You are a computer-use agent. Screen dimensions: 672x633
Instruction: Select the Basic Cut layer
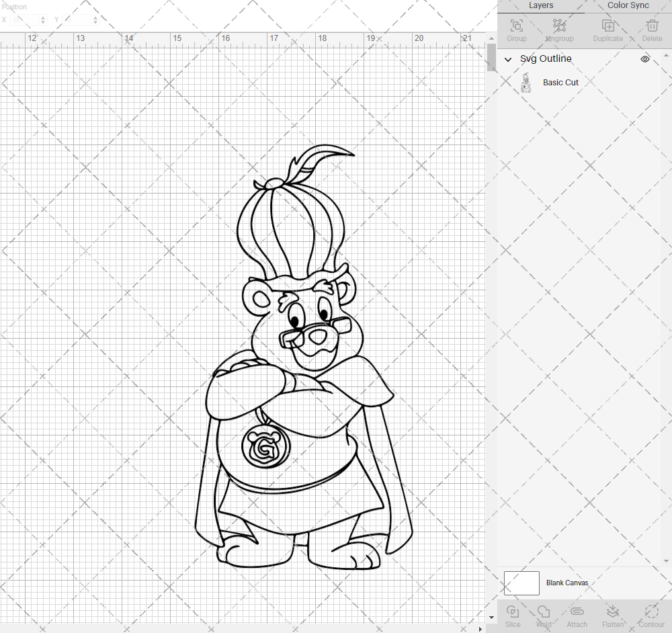560,82
